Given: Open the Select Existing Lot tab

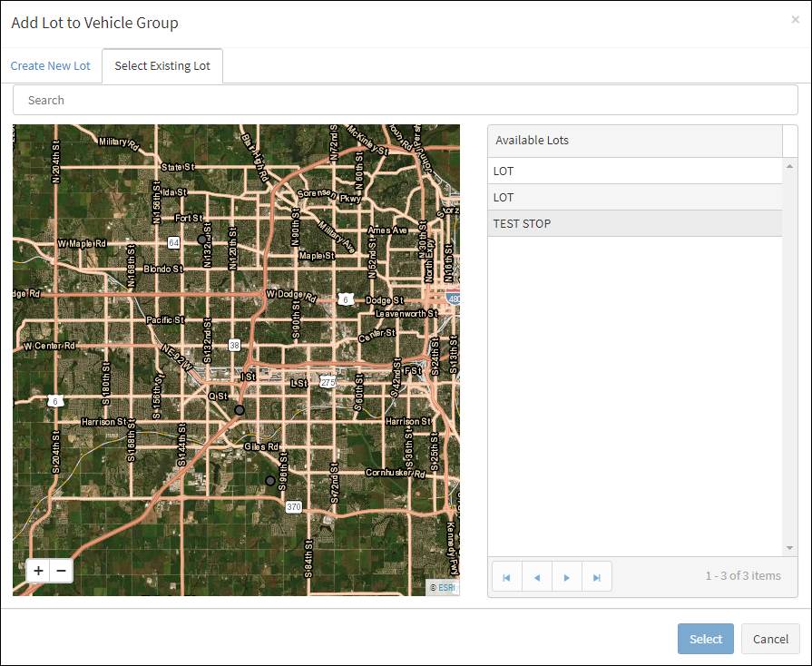Looking at the screenshot, I should click(x=162, y=66).
